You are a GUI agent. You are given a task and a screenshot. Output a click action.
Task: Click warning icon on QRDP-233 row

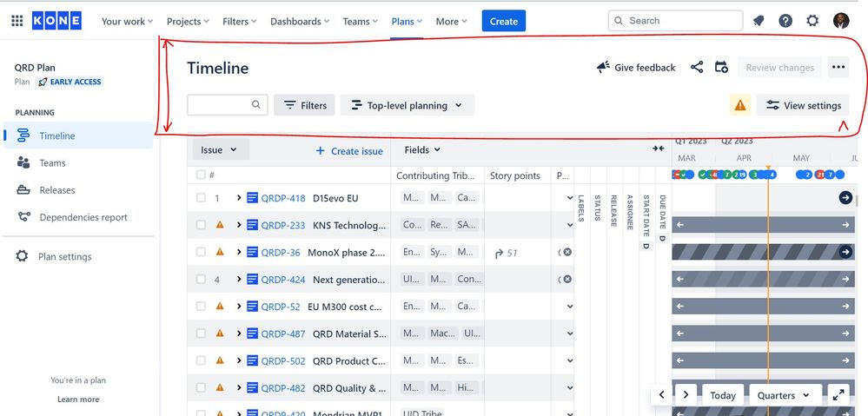click(x=220, y=225)
